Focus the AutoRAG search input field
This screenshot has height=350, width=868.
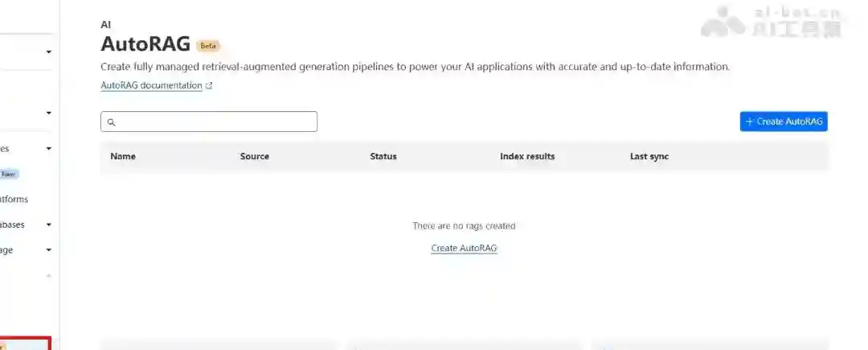coord(209,121)
